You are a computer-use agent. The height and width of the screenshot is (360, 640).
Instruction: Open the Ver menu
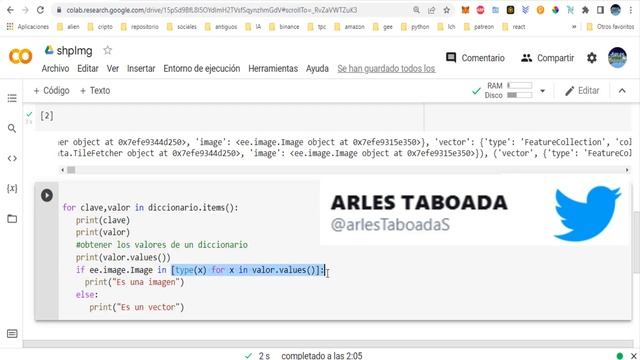[113, 69]
